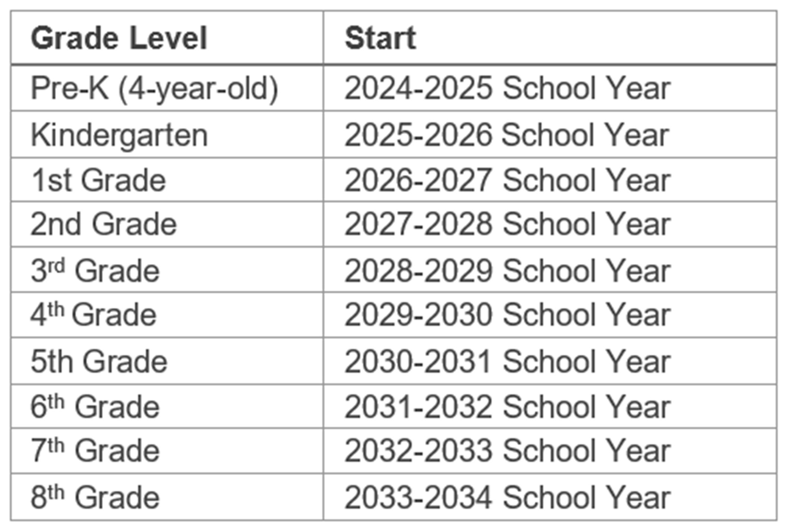
Task: Click the Start column header
Action: 550,38
